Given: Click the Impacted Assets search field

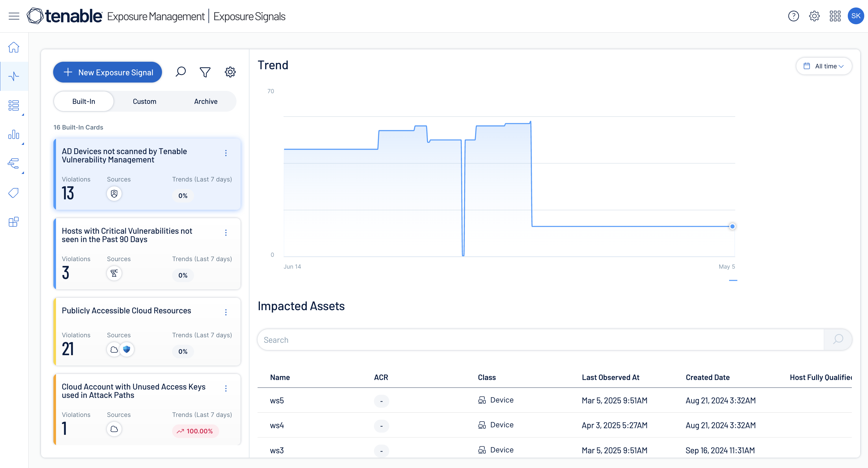Looking at the screenshot, I should [x=539, y=340].
